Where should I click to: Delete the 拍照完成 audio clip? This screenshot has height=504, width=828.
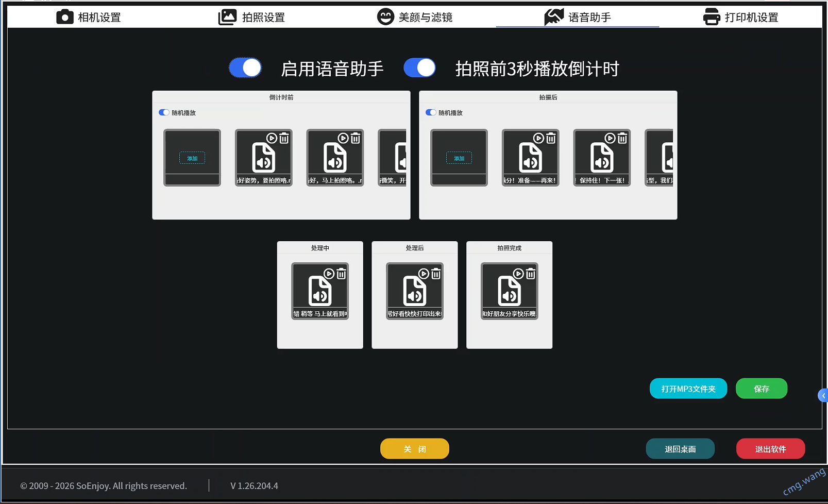(531, 274)
